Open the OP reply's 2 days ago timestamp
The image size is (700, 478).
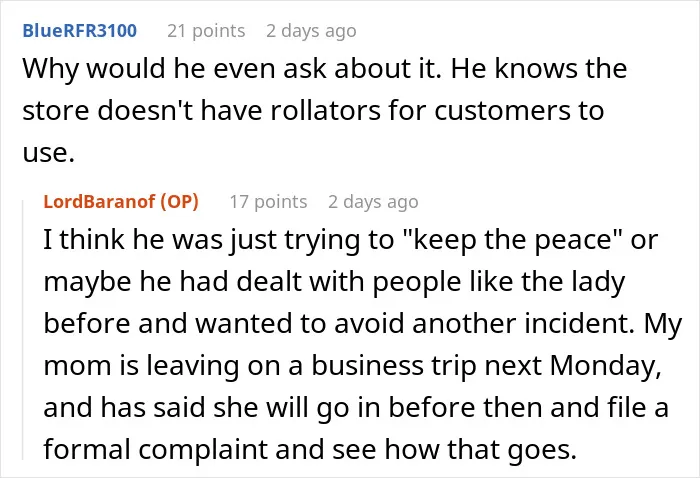click(x=373, y=202)
